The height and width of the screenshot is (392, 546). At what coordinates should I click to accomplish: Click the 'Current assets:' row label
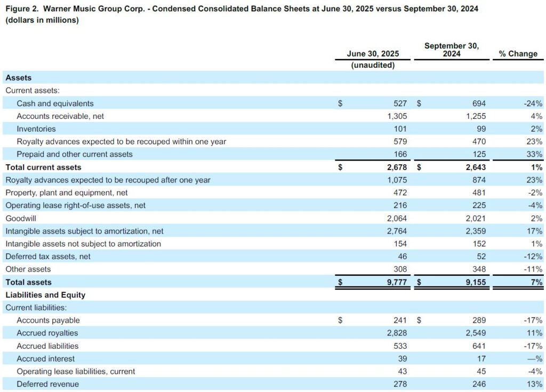pyautogui.click(x=33, y=91)
